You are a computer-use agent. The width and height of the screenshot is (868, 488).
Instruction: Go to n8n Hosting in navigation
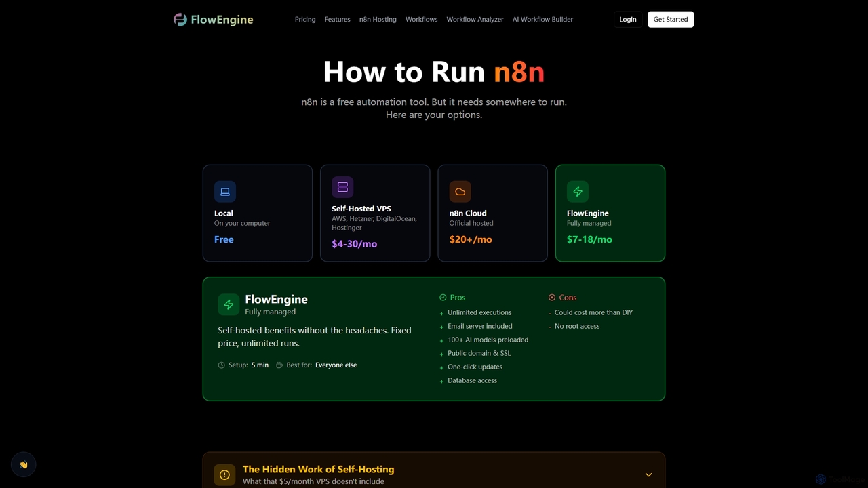[x=378, y=20]
